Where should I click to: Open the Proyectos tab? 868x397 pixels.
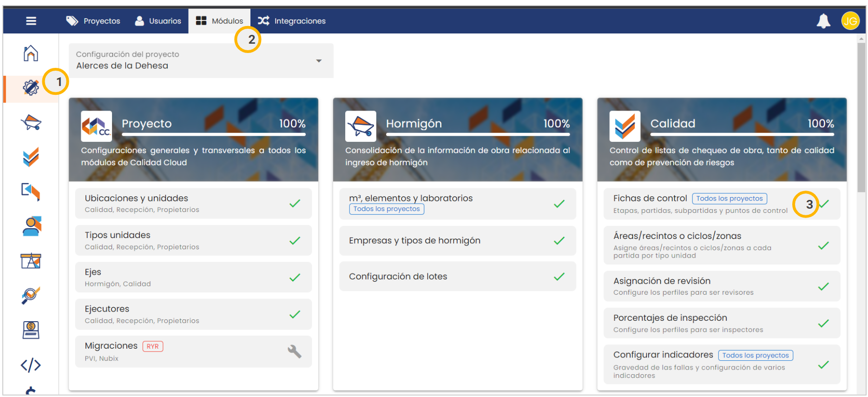[x=93, y=21]
